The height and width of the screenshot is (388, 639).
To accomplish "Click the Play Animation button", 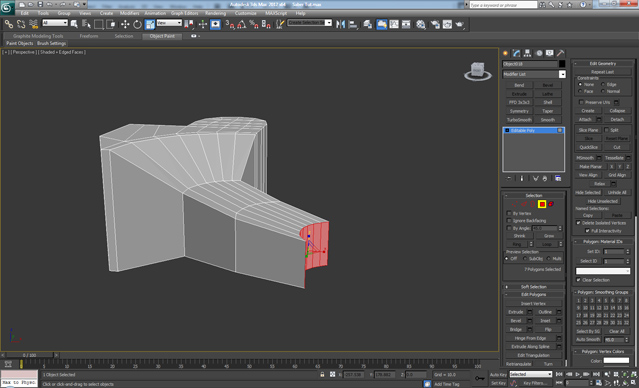I will tap(578, 374).
